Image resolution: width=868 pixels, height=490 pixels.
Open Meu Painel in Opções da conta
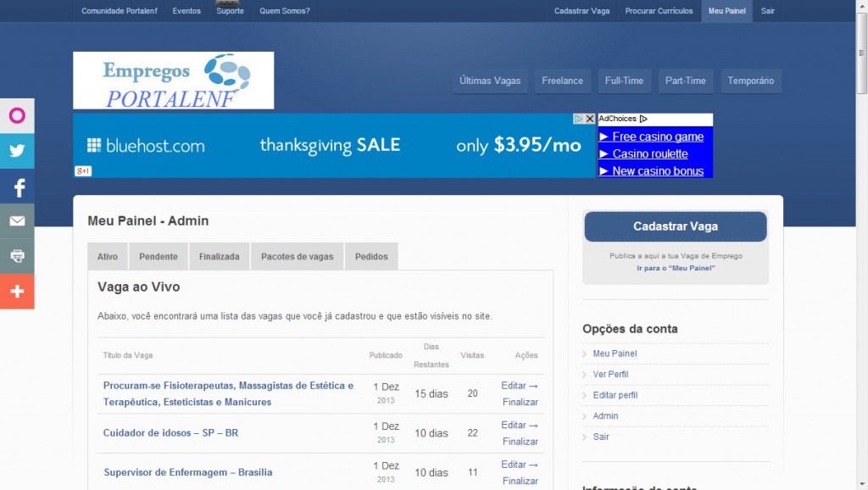[x=615, y=354]
